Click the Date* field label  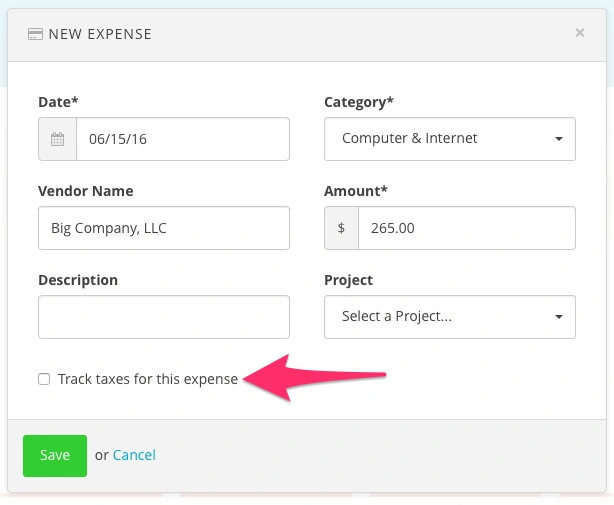click(x=58, y=102)
